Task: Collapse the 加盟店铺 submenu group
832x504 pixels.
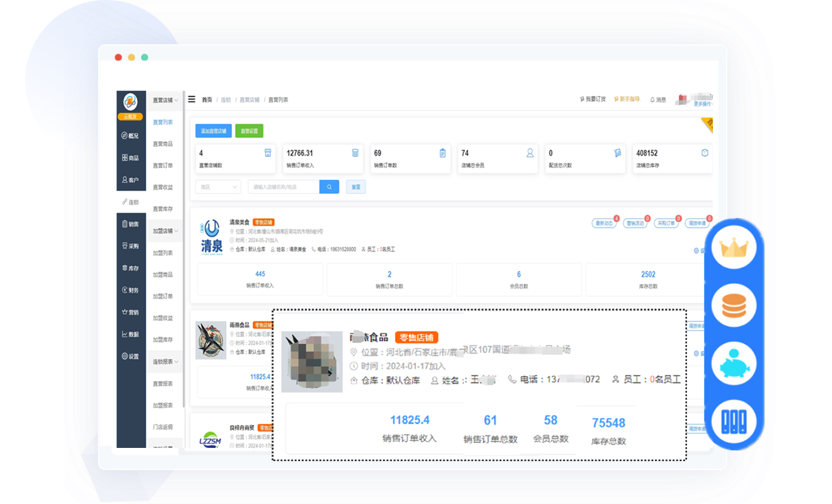Action: (x=165, y=231)
